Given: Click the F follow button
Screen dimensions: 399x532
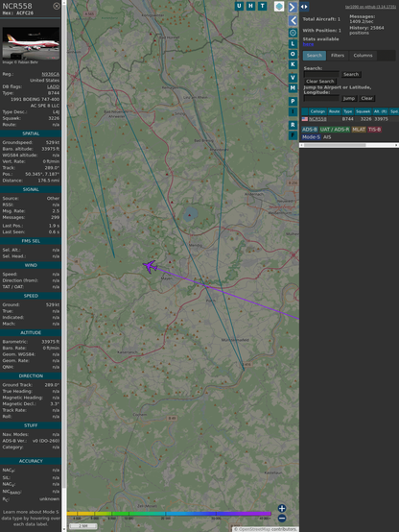Looking at the screenshot, I should (x=293, y=135).
